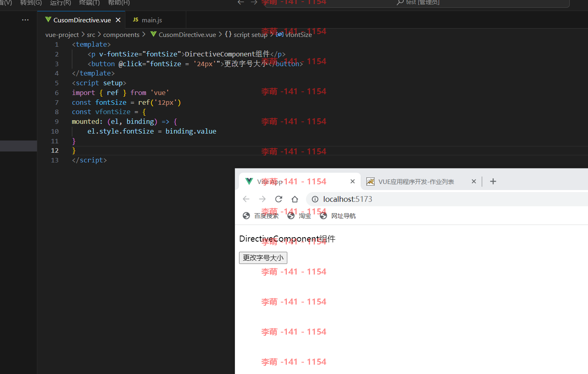Go back with VS Code navigation arrow

click(x=241, y=2)
